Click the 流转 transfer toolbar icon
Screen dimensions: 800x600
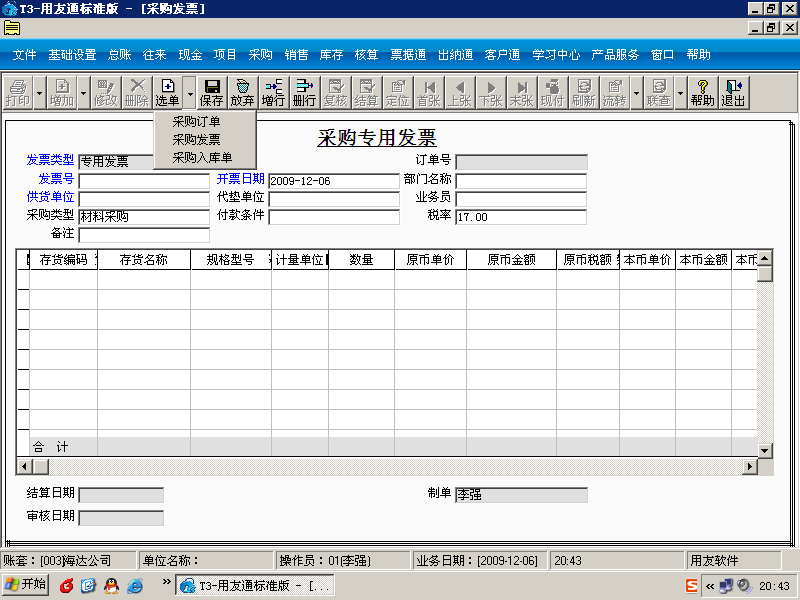[614, 92]
